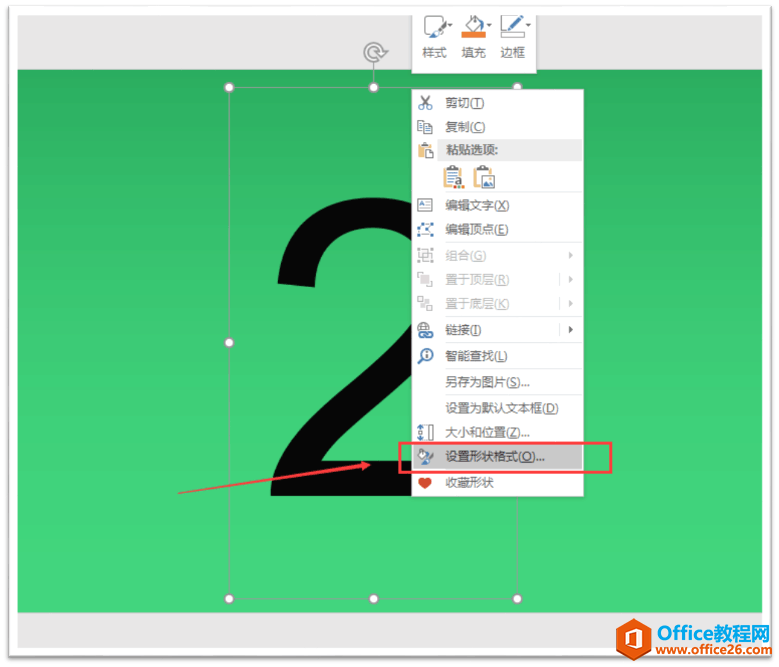Choose Set as Default Text Box (设置为默认文本框)
This screenshot has height=667, width=779.
498,408
